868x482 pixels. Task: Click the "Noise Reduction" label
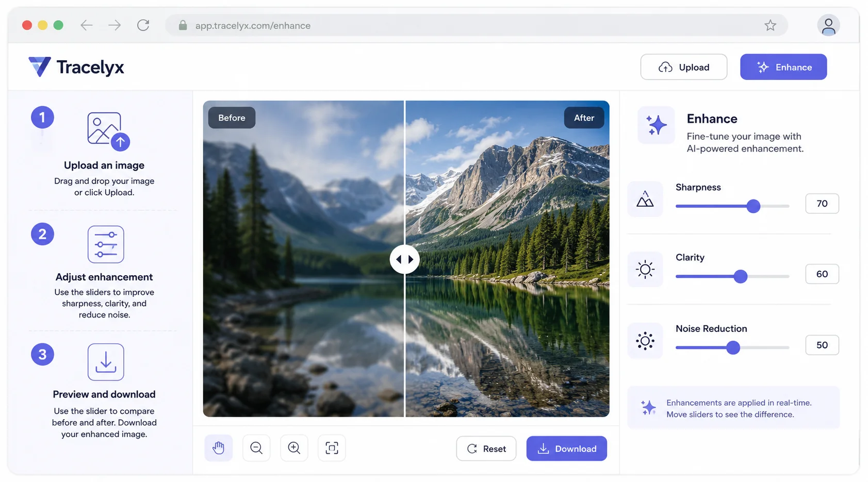(711, 329)
